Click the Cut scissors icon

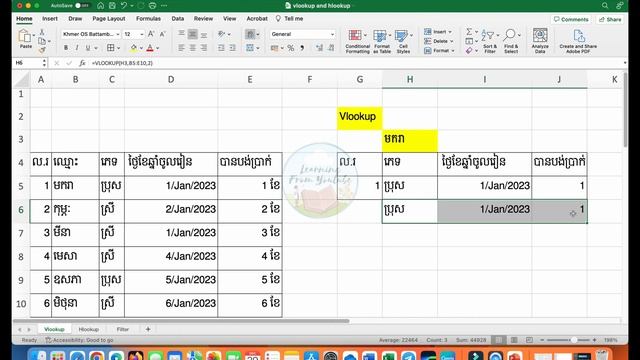[42, 32]
